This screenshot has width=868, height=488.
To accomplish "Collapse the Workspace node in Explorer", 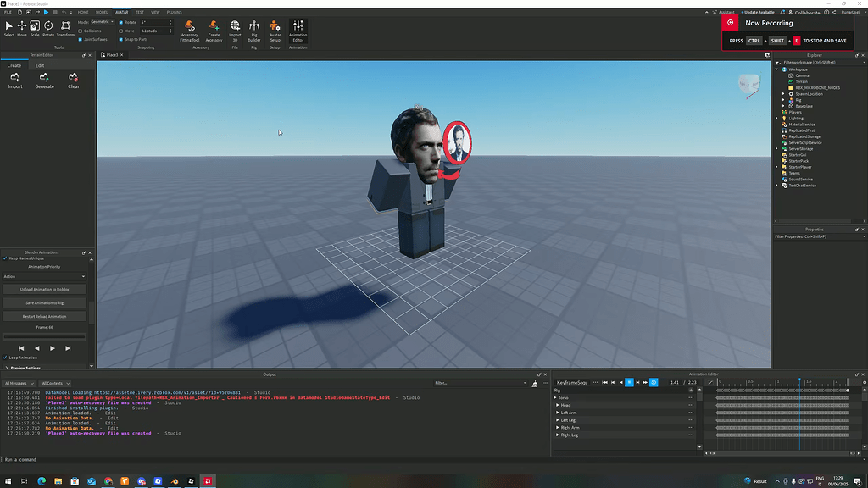I will pyautogui.click(x=777, y=69).
